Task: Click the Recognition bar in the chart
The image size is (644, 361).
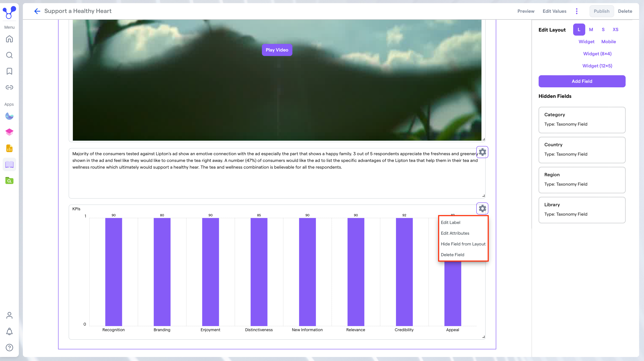Action: click(113, 272)
